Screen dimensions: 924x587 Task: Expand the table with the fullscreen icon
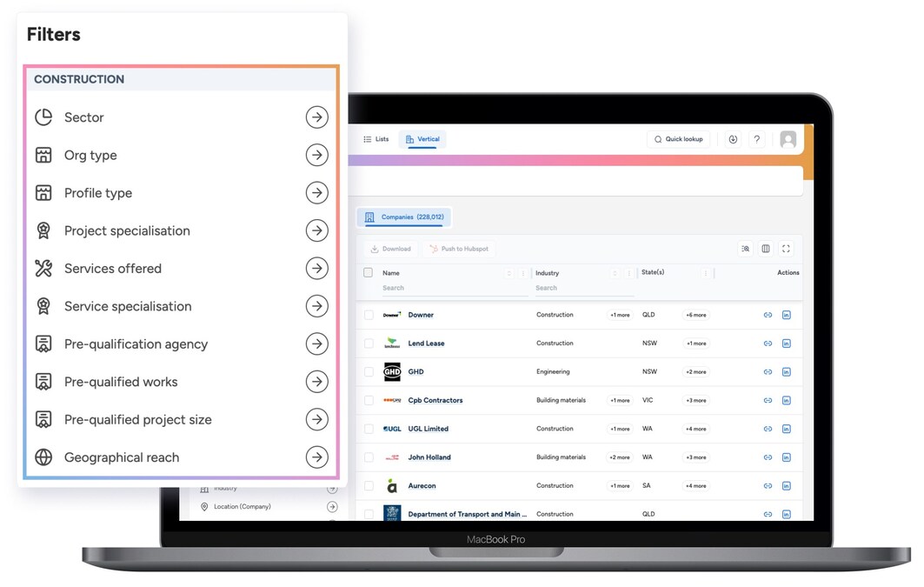click(786, 249)
